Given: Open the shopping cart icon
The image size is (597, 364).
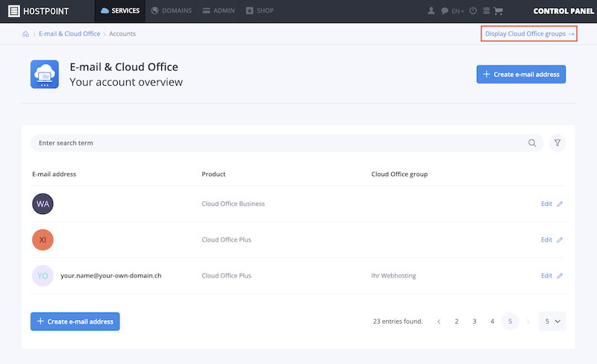Looking at the screenshot, I should pos(498,11).
